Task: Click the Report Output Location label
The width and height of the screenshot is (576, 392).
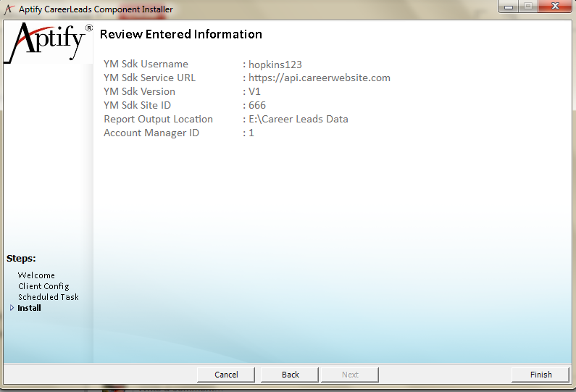Action: pyautogui.click(x=159, y=119)
